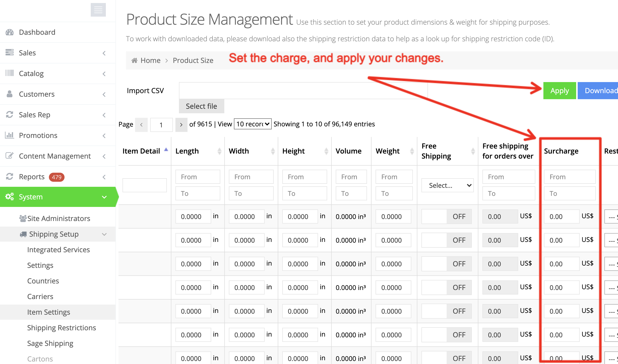Click the Customers person icon
Viewport: 618px width, 364px height.
[10, 94]
